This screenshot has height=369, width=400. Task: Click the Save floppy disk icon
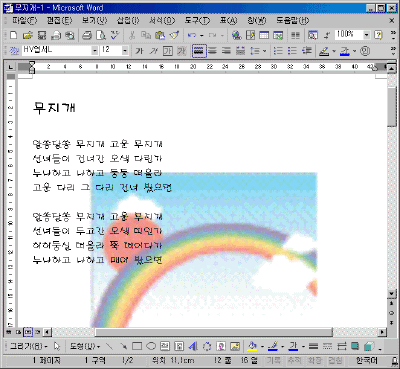[42, 35]
